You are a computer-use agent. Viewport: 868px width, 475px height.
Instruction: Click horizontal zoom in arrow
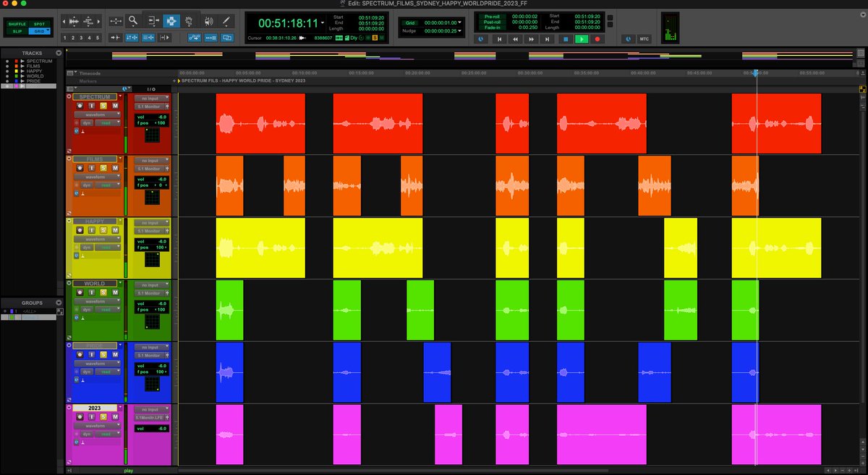pyautogui.click(x=99, y=21)
